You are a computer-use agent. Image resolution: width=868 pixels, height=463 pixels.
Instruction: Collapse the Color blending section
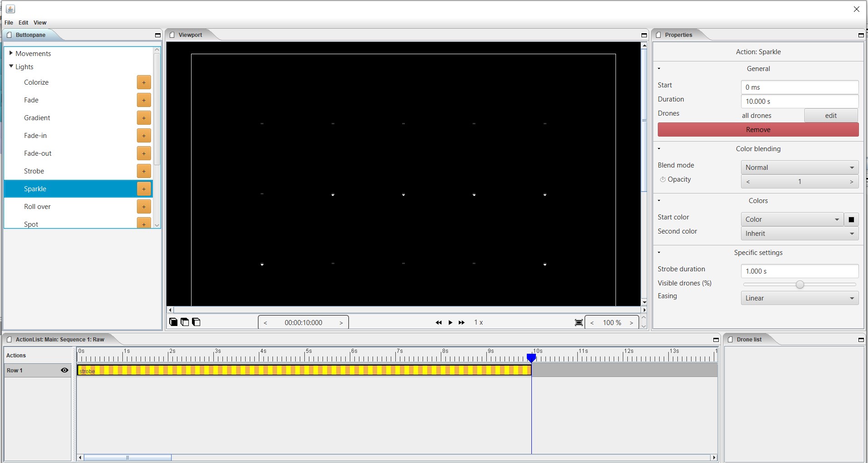pos(659,149)
